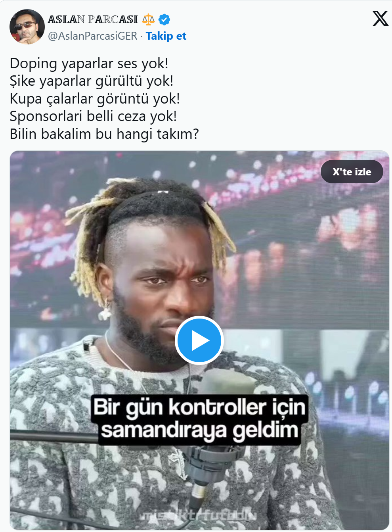
Task: Open the Aslan Parcası profile avatar
Action: coord(27,27)
